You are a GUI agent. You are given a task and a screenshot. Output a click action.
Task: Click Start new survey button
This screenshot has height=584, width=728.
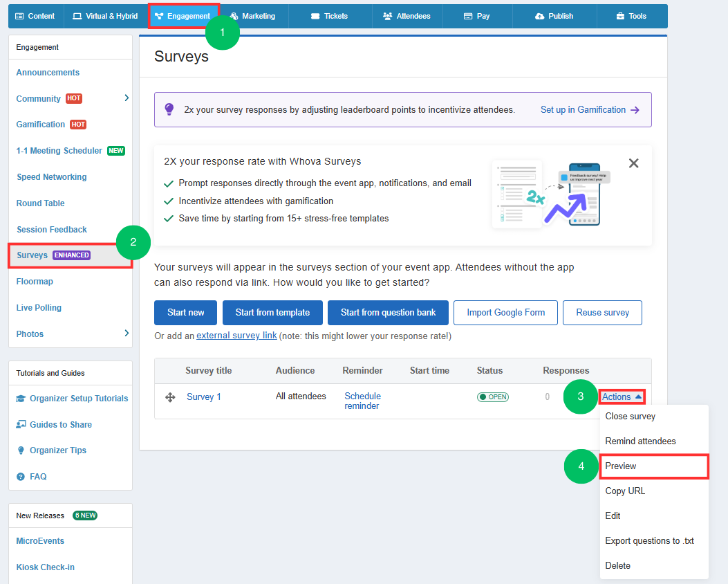(x=186, y=313)
